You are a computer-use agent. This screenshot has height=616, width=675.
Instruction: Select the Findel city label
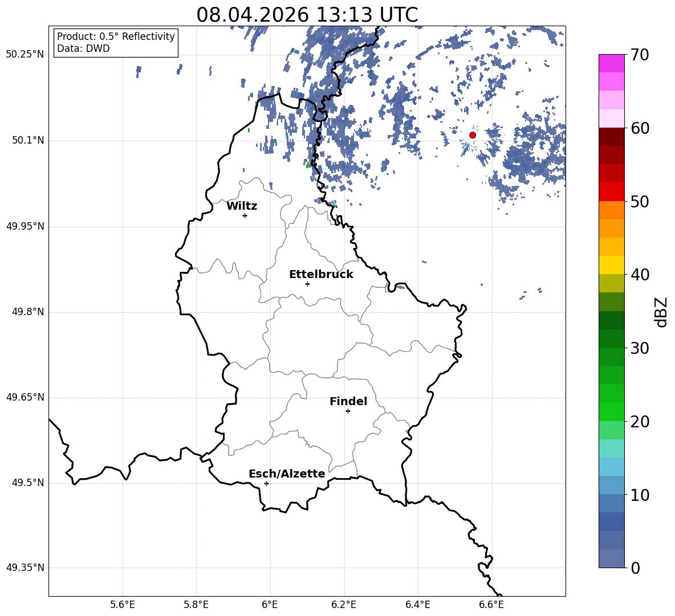[x=348, y=401]
